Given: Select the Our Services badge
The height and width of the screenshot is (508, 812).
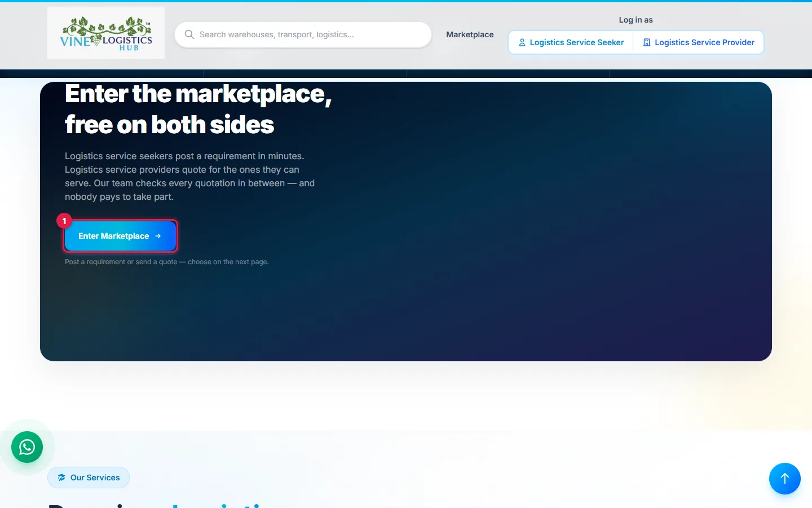Looking at the screenshot, I should click(x=89, y=478).
